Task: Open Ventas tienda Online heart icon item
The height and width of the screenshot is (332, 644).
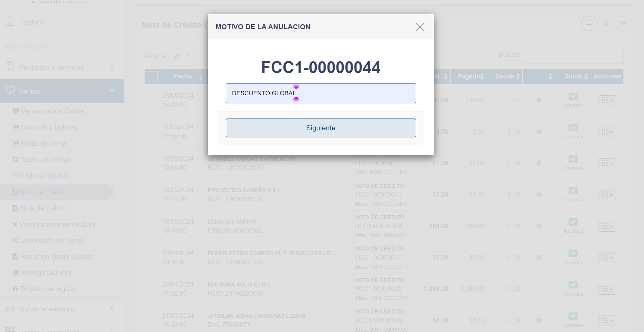Action: tap(16, 111)
